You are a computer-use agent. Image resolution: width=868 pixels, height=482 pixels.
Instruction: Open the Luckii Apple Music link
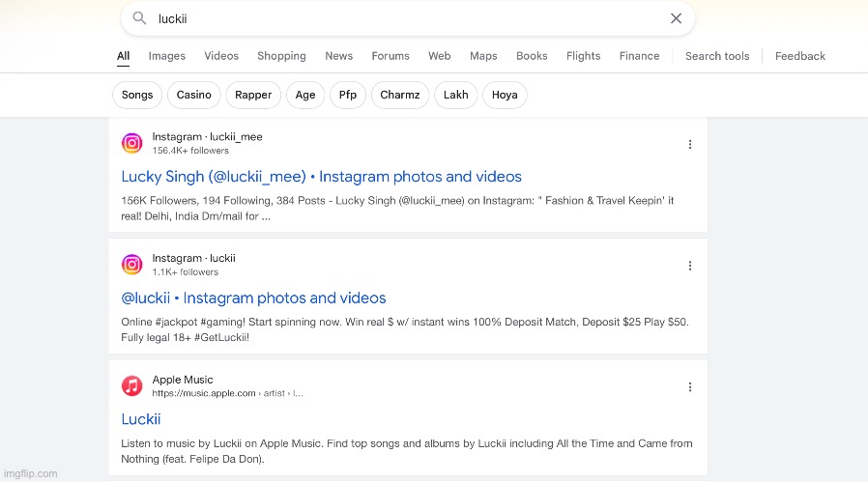click(x=140, y=419)
